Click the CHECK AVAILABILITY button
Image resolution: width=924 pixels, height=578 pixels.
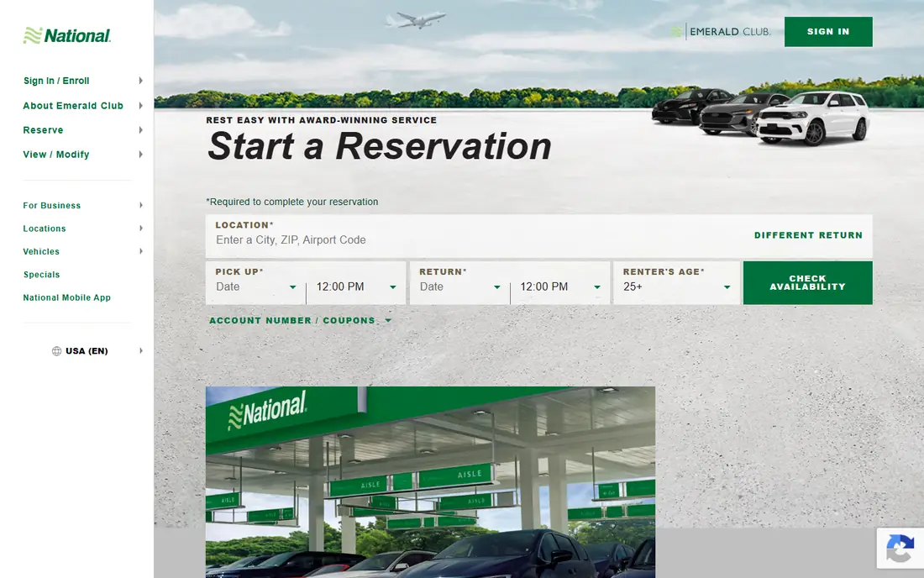click(807, 283)
